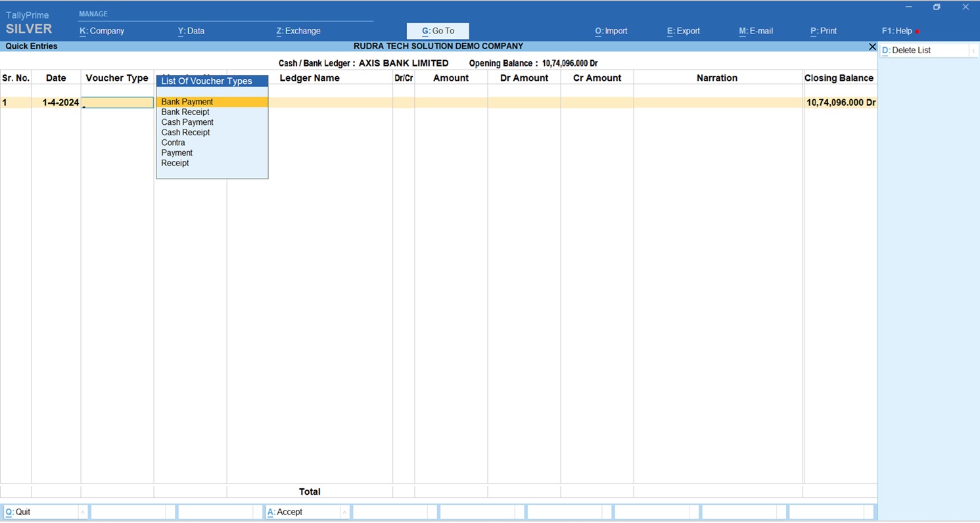This screenshot has width=980, height=523.
Task: Open the Y: Data menu
Action: point(191,31)
